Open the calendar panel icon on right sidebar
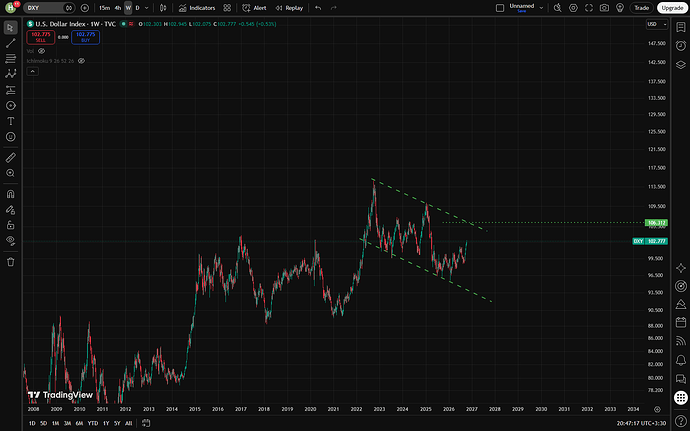 click(681, 322)
